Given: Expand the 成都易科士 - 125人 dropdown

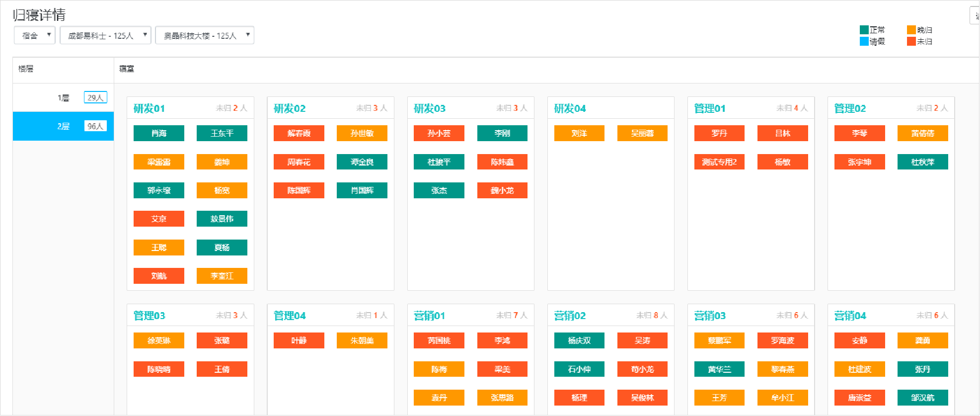Looking at the screenshot, I should tap(105, 35).
